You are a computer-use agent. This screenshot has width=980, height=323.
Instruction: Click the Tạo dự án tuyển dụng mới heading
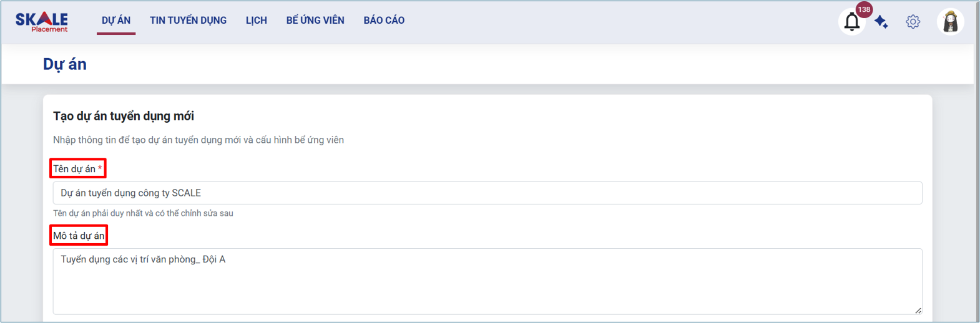[x=124, y=116]
